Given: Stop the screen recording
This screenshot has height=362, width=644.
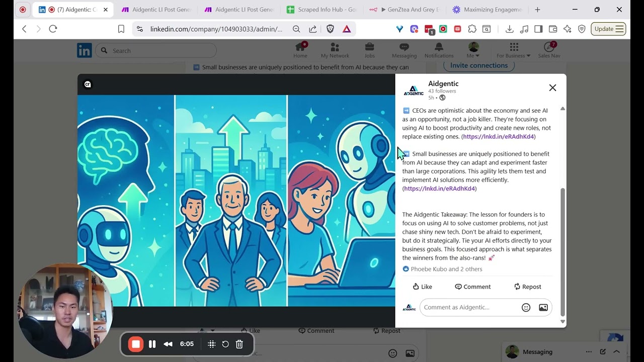Looking at the screenshot, I should 135,344.
